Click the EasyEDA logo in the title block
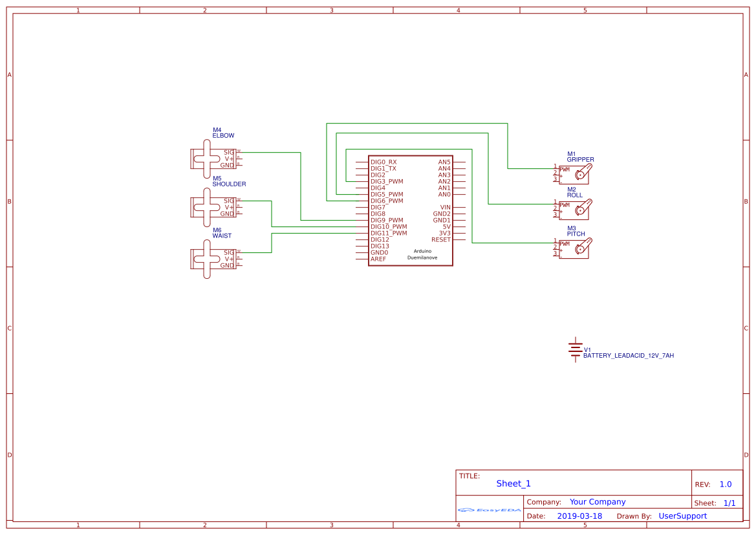Image resolution: width=756 pixels, height=535 pixels. [490, 510]
